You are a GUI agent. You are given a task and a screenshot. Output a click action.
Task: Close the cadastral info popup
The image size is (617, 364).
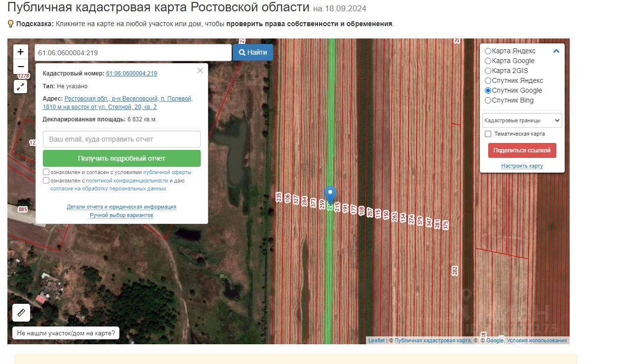click(200, 71)
